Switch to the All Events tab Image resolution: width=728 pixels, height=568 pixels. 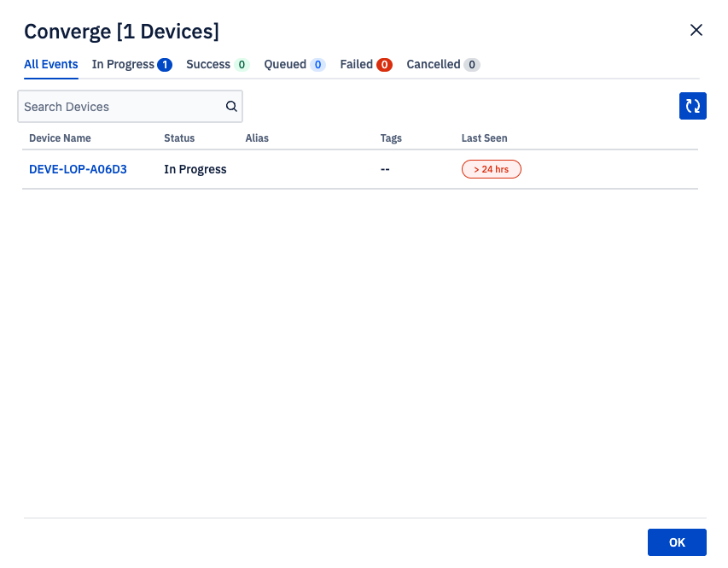pos(50,65)
